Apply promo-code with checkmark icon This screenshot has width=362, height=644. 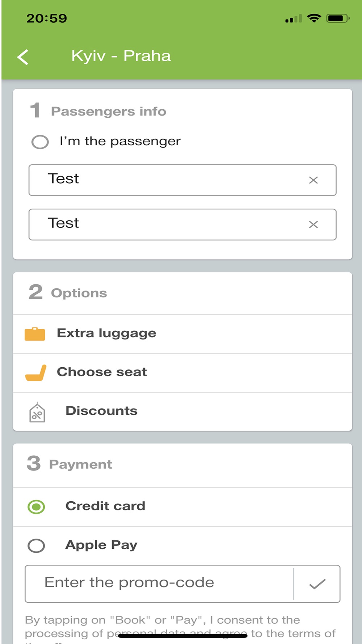pyautogui.click(x=317, y=584)
